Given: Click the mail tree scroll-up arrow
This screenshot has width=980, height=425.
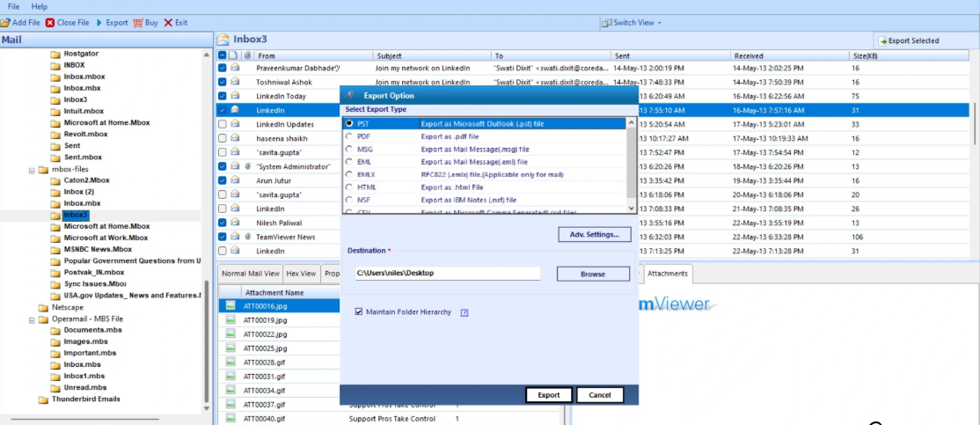Looking at the screenshot, I should tap(207, 55).
